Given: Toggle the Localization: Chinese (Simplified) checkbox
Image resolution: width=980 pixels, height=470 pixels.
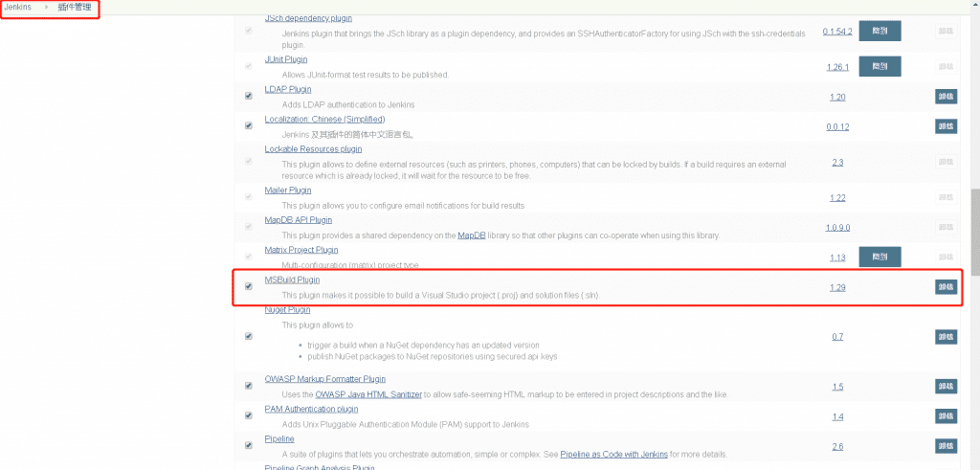Looking at the screenshot, I should coord(249,125).
